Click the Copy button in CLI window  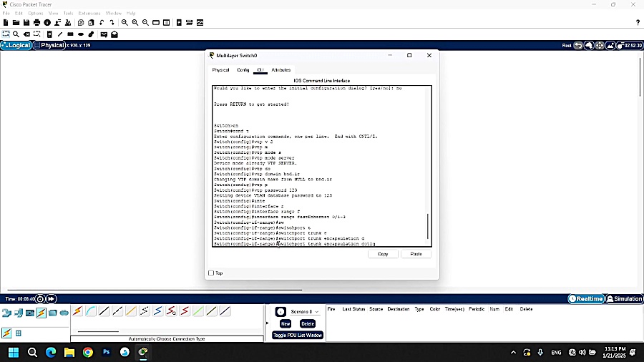(x=383, y=254)
